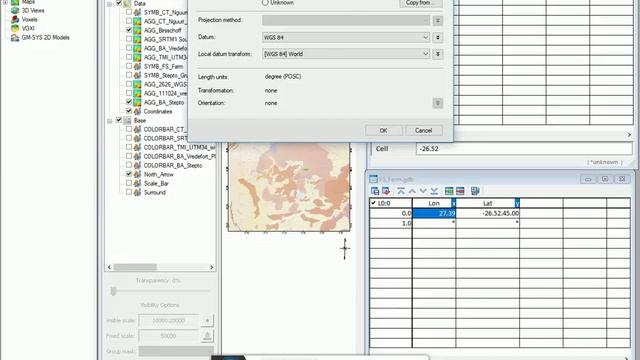This screenshot has height=360, width=640.
Task: Uncheck the AGG_BA_Stepto layer checkbox
Action: [x=129, y=102]
